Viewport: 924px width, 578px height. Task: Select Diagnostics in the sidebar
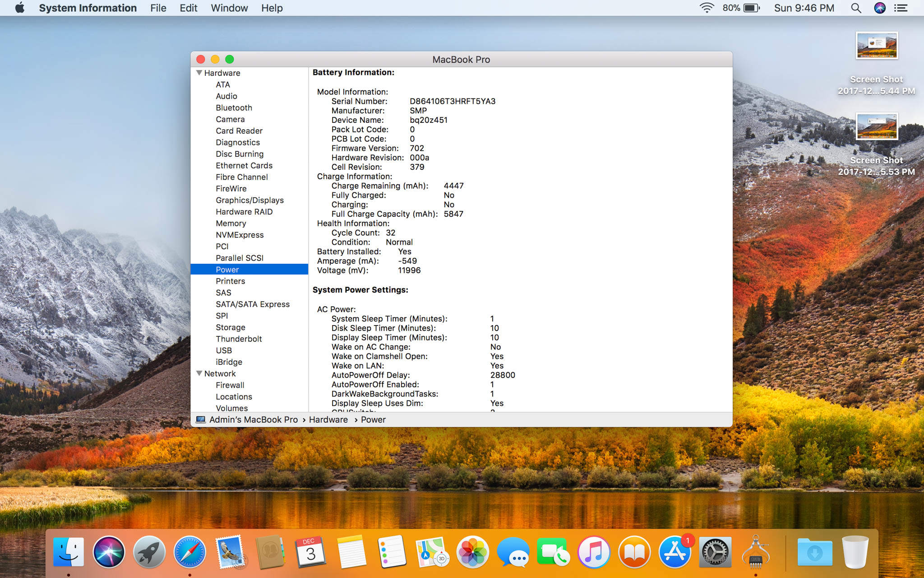coord(238,142)
